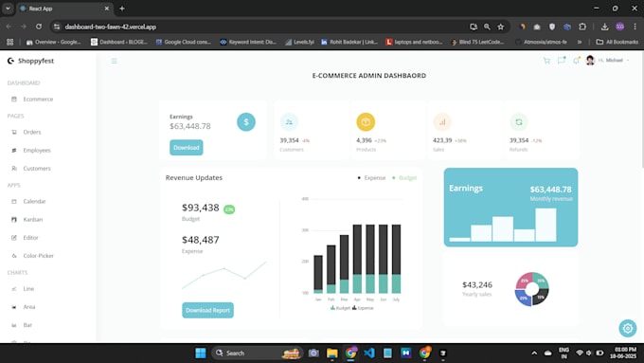Open the Windows Start menu
644x363 pixels.
pyautogui.click(x=201, y=353)
